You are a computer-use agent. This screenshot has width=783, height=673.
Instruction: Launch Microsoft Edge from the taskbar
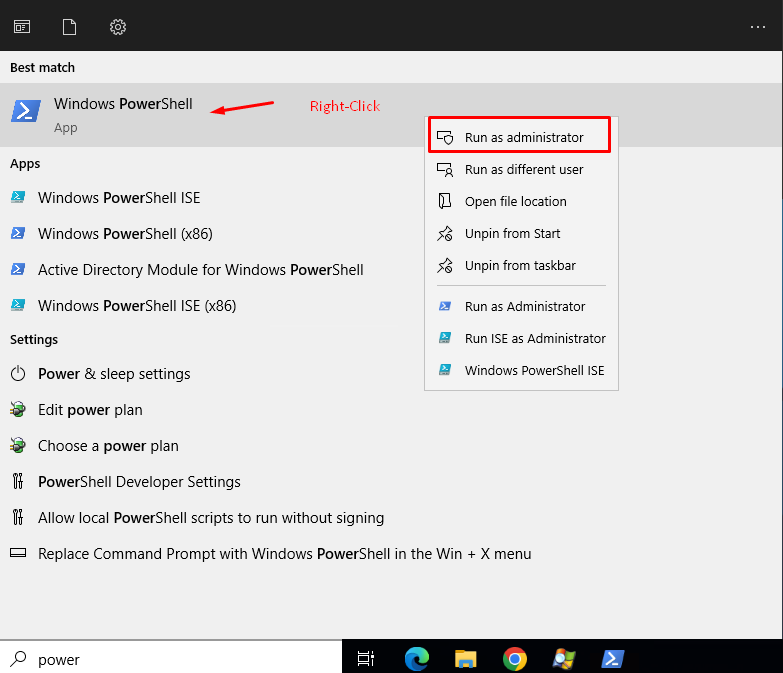(x=417, y=658)
